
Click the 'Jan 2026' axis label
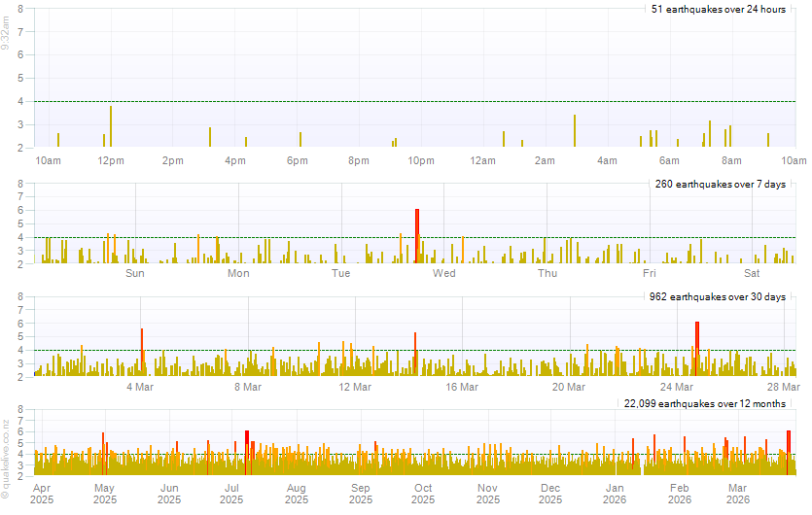615,494
